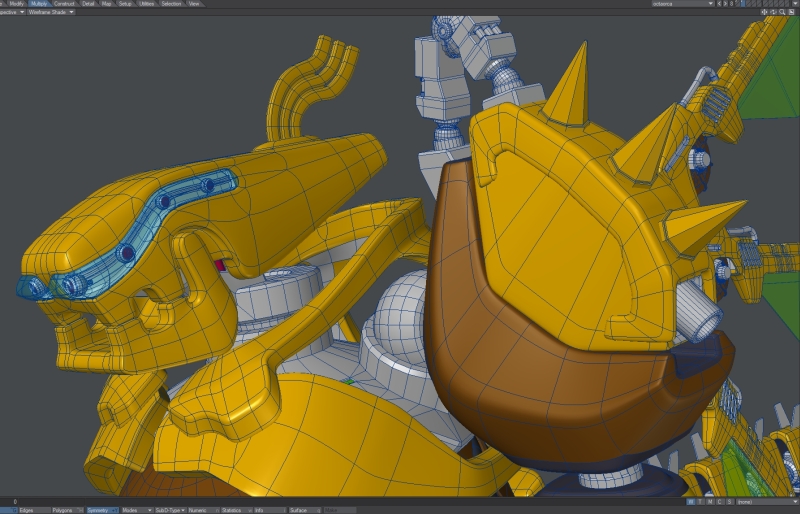Click the viewport maximize icon
This screenshot has width=800, height=514.
pyautogui.click(x=792, y=12)
